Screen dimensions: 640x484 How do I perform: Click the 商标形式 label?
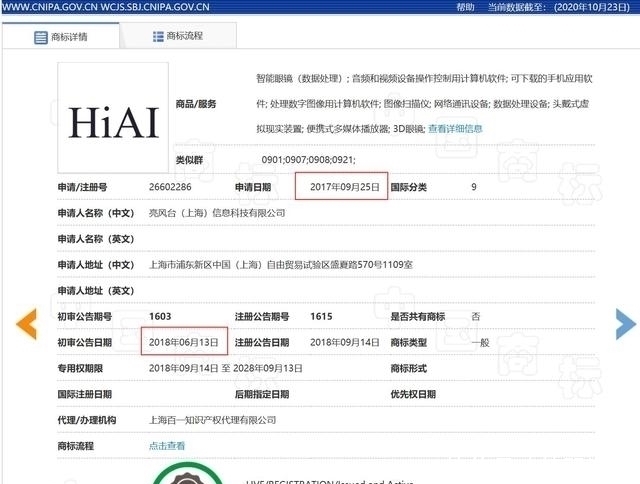(x=409, y=369)
